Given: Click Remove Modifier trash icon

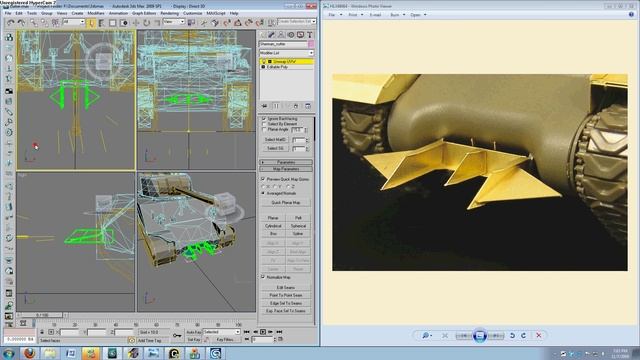Looking at the screenshot, I should [x=296, y=106].
